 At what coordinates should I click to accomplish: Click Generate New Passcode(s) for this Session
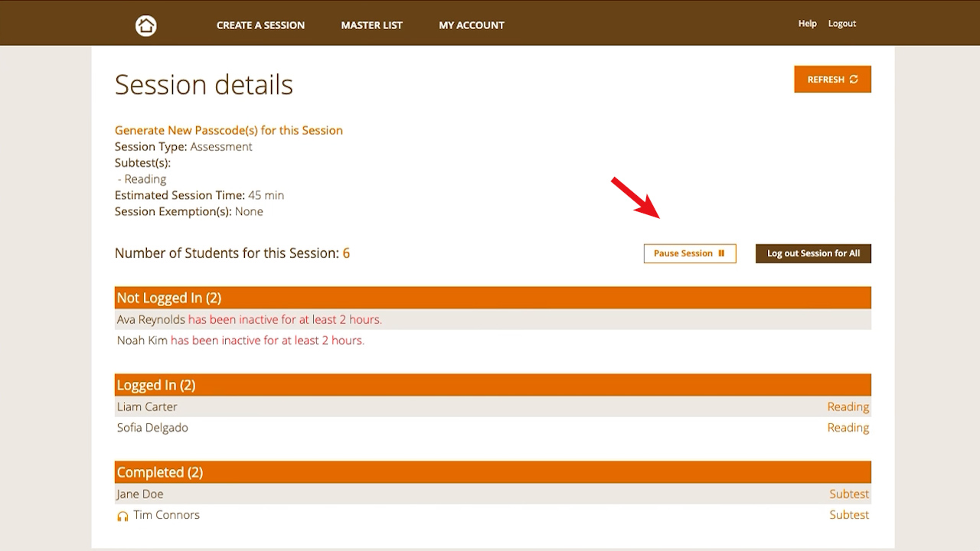[228, 130]
